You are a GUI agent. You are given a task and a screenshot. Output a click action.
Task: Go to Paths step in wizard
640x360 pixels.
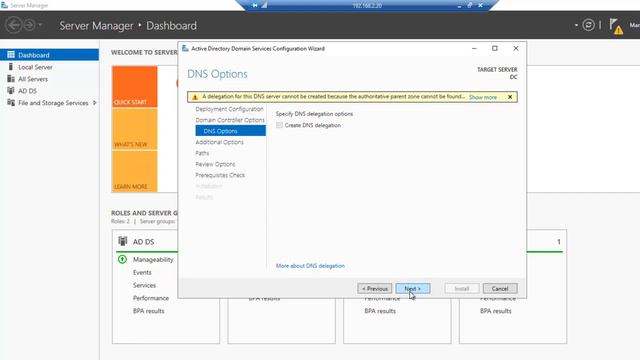[202, 153]
